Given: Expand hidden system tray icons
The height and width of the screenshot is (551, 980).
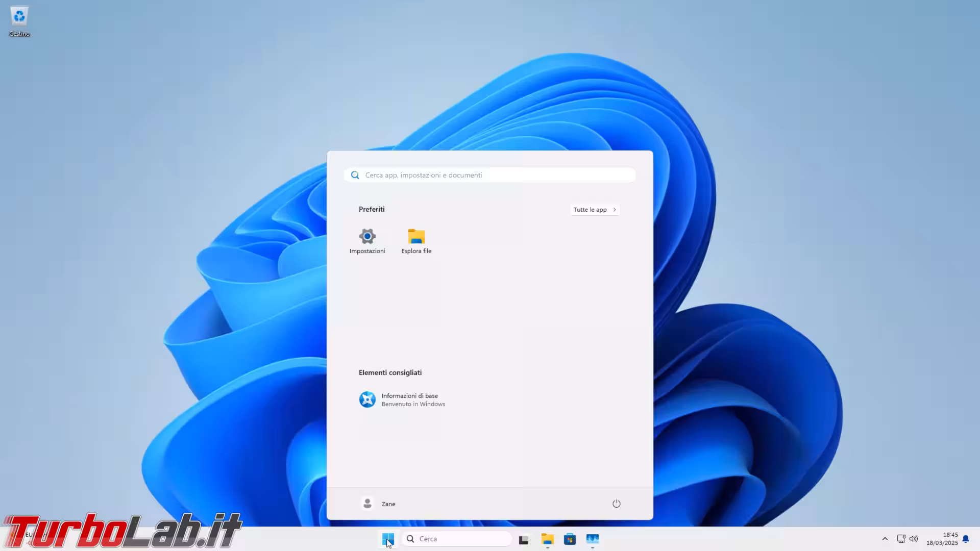Looking at the screenshot, I should pos(885,539).
